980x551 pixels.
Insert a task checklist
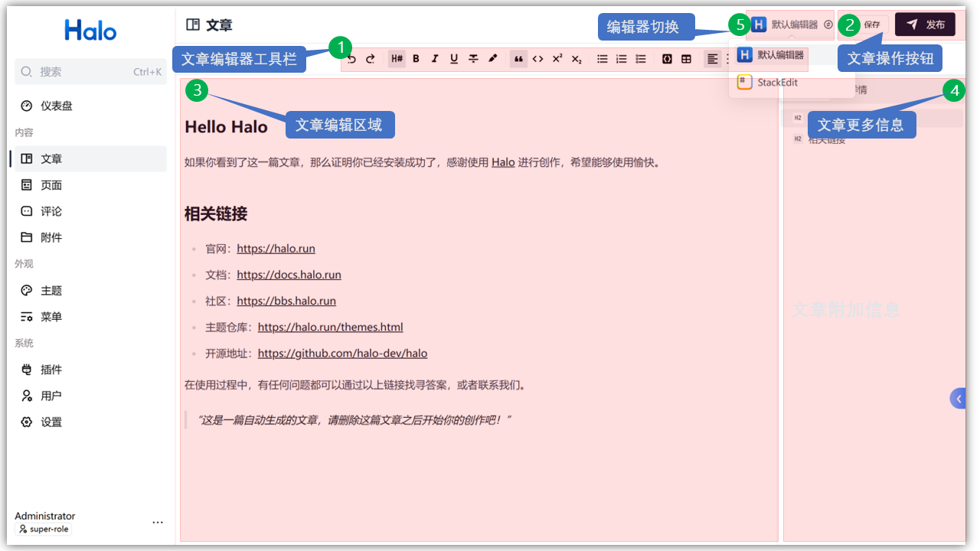click(641, 59)
